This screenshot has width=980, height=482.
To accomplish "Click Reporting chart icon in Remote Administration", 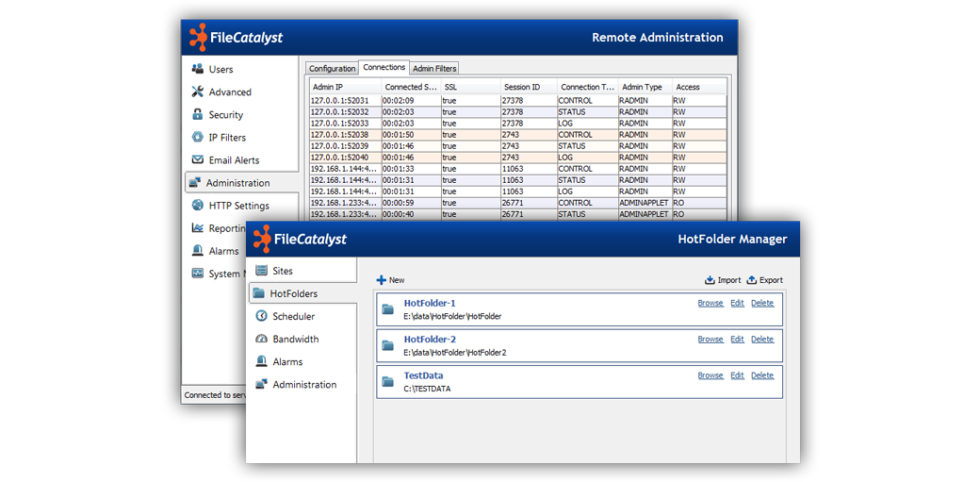I will (x=198, y=228).
